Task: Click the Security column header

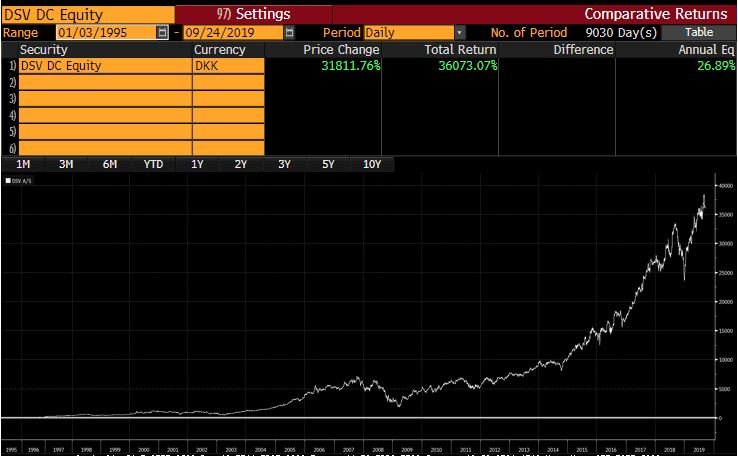Action: point(43,50)
